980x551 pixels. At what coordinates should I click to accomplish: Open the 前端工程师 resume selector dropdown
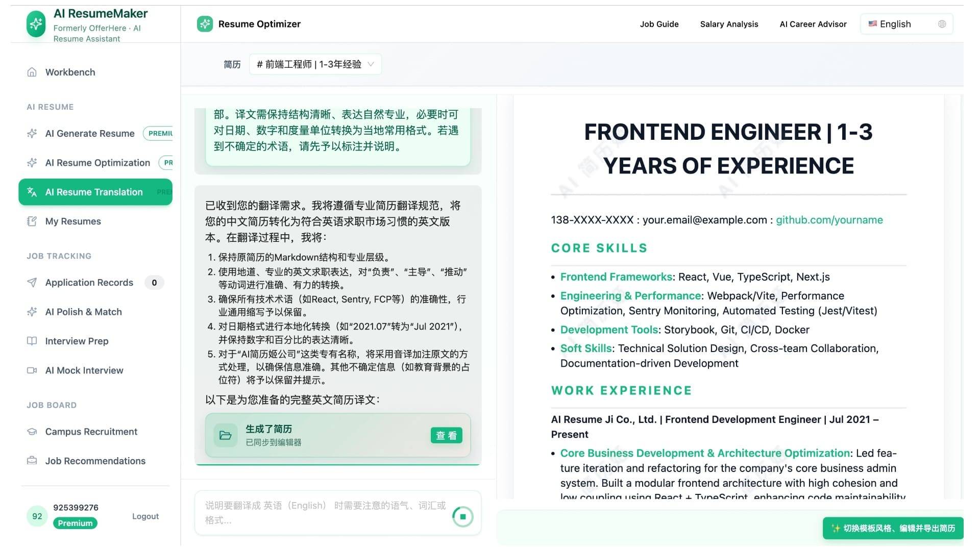tap(315, 64)
